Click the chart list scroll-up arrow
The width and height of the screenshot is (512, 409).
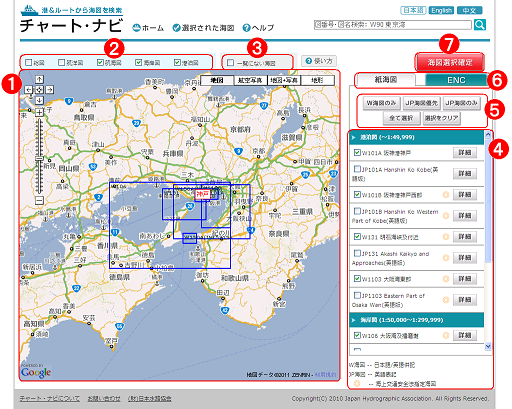point(488,135)
